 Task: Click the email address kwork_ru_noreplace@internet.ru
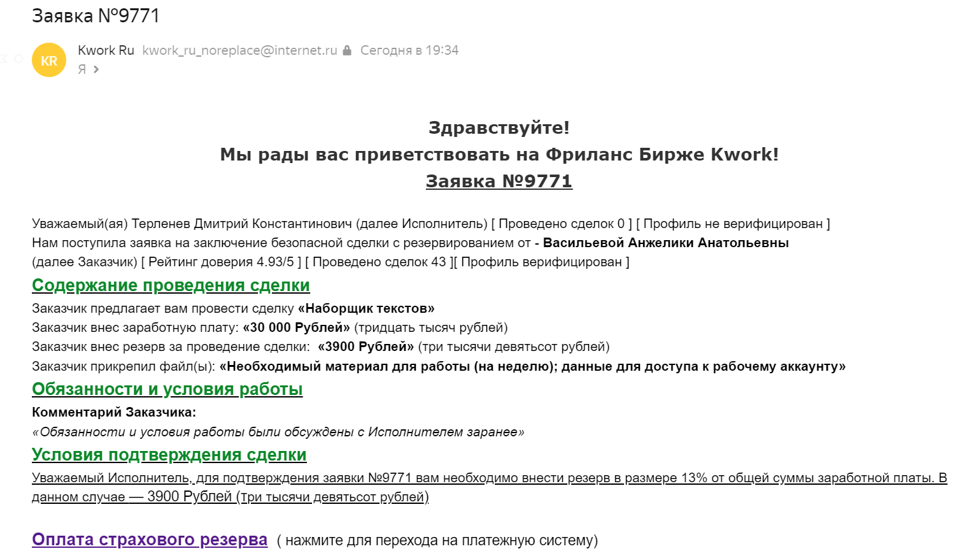[x=240, y=50]
